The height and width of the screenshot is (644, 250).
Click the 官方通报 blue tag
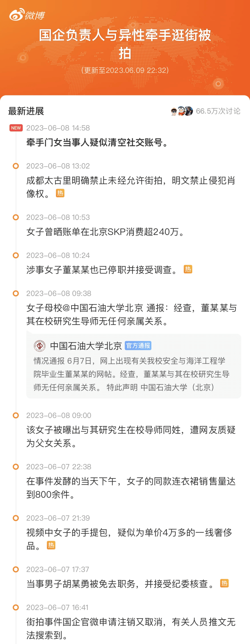(x=138, y=346)
